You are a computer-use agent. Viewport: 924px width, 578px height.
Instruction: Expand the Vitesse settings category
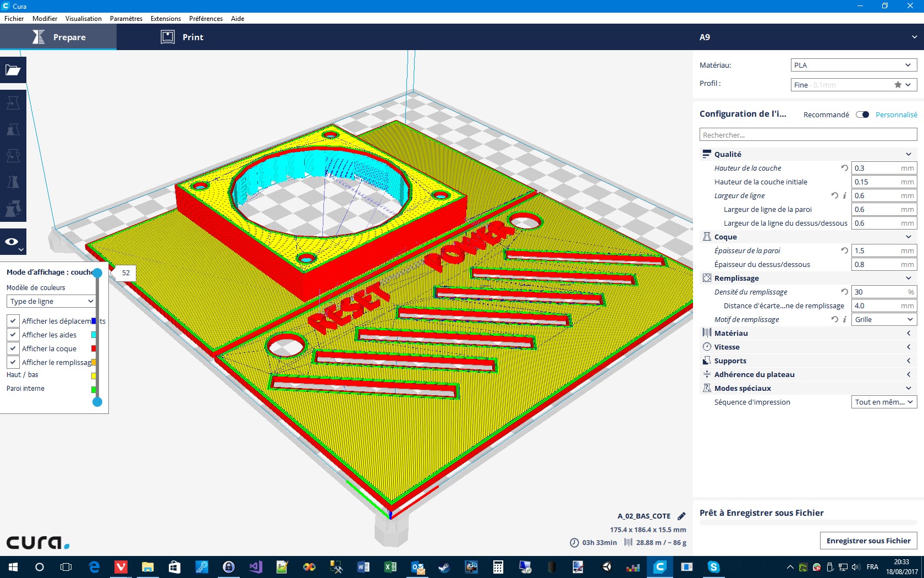[x=808, y=347]
